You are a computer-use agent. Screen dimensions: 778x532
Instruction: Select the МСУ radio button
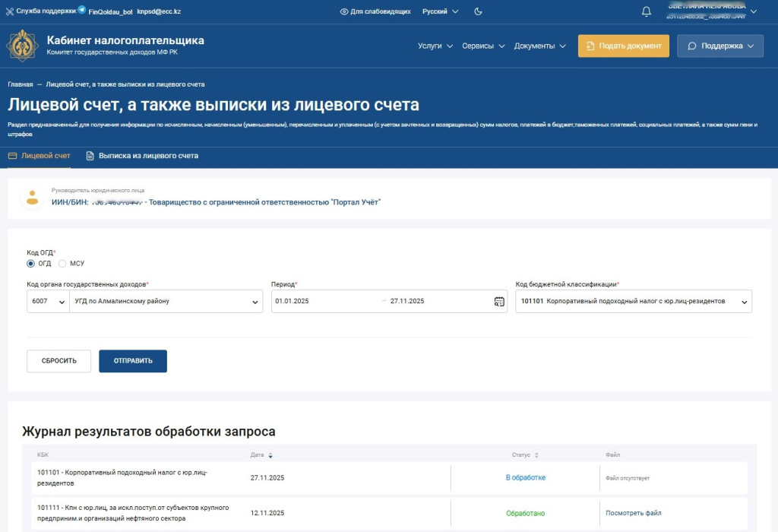(63, 264)
